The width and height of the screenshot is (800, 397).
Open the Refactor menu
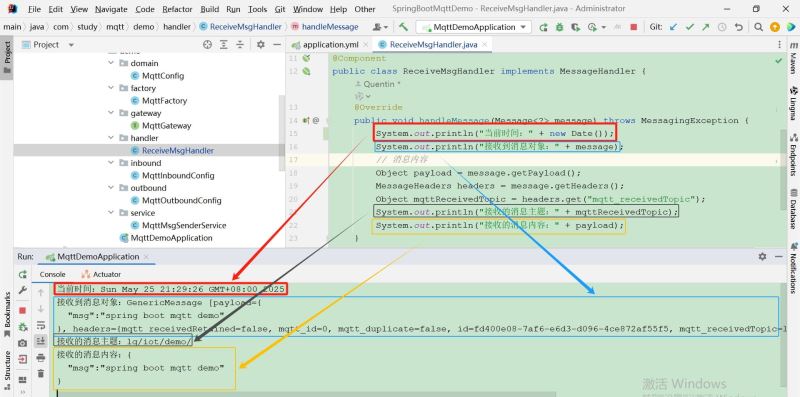coord(177,9)
